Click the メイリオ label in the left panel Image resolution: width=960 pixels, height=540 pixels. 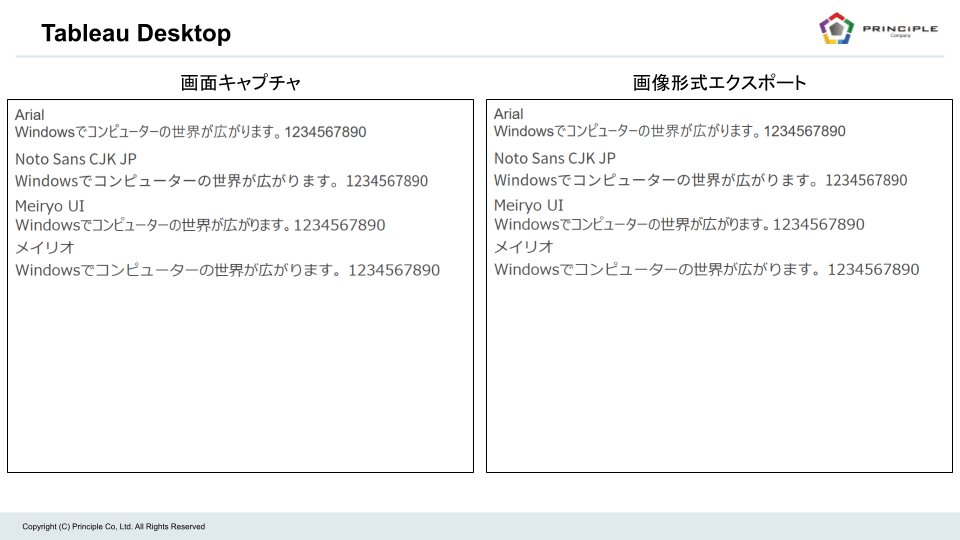coord(45,248)
